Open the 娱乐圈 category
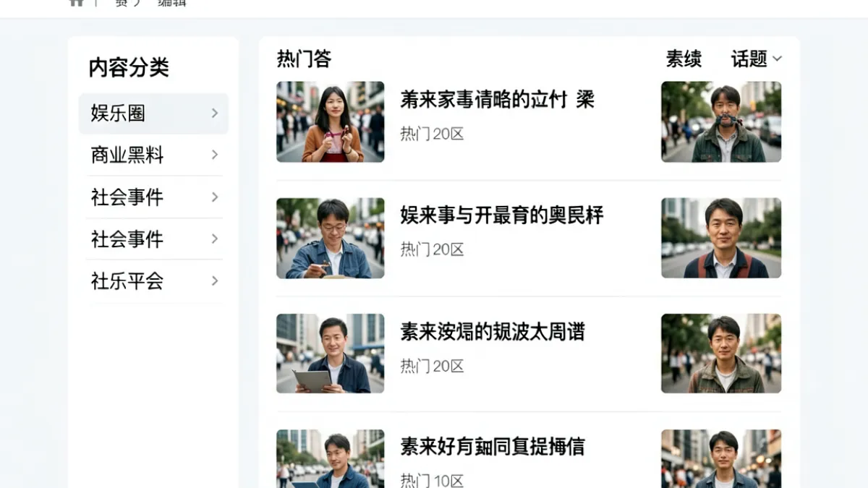Image resolution: width=868 pixels, height=488 pixels. tap(153, 114)
